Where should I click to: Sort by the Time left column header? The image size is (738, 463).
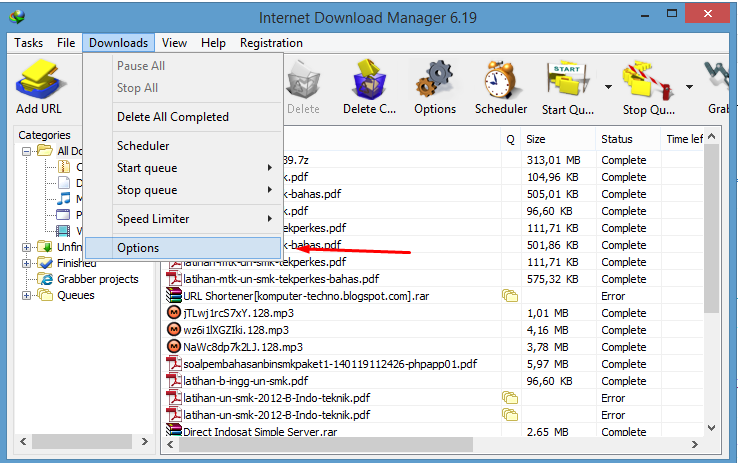point(682,139)
